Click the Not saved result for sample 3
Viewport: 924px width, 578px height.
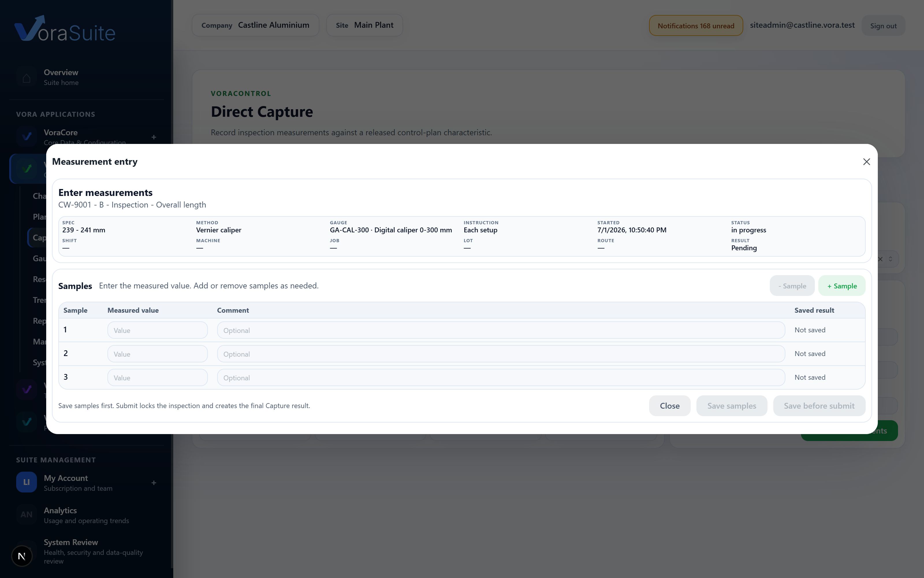(x=810, y=377)
